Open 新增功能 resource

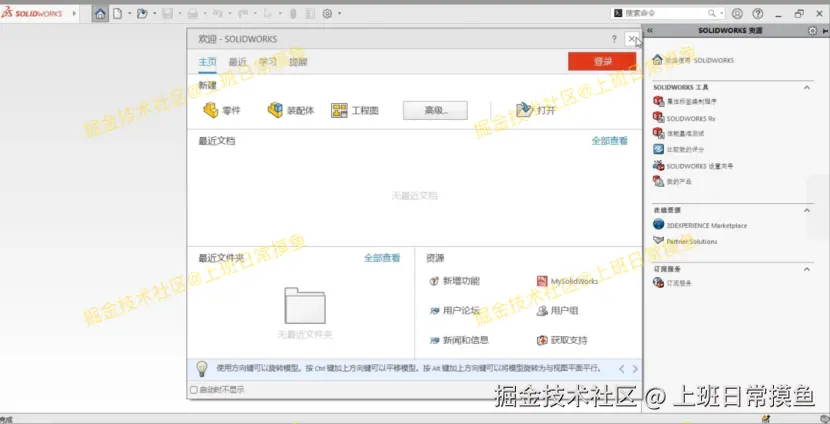pos(455,281)
